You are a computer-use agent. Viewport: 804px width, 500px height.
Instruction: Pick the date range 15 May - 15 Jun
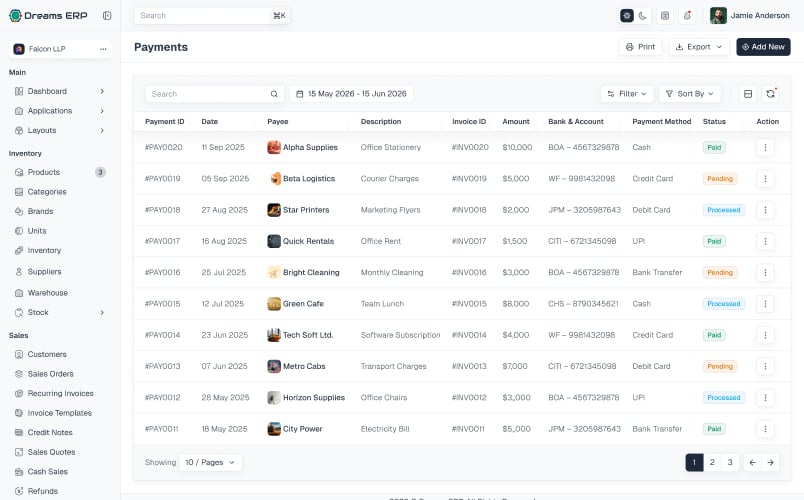tap(351, 94)
